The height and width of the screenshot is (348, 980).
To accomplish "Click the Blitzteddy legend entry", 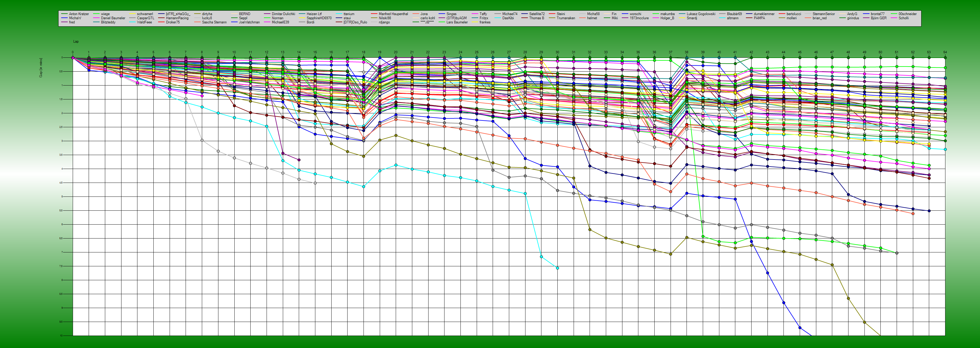I will coord(108,22).
